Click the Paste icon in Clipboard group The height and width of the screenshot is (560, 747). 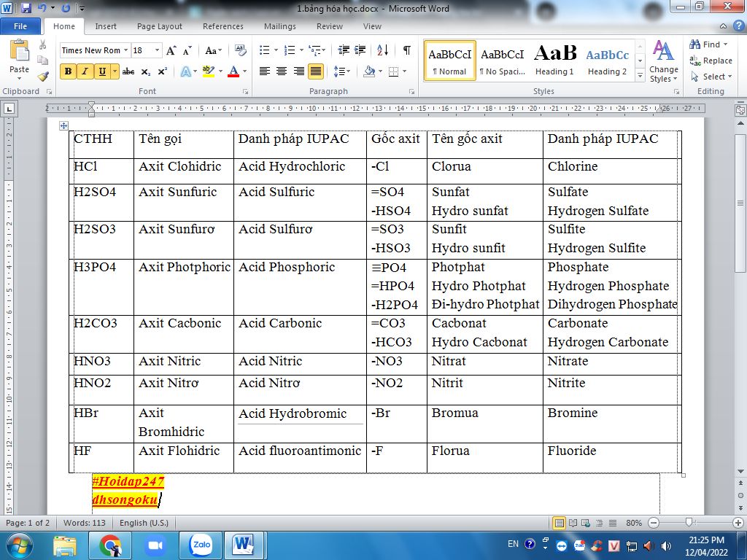19,50
